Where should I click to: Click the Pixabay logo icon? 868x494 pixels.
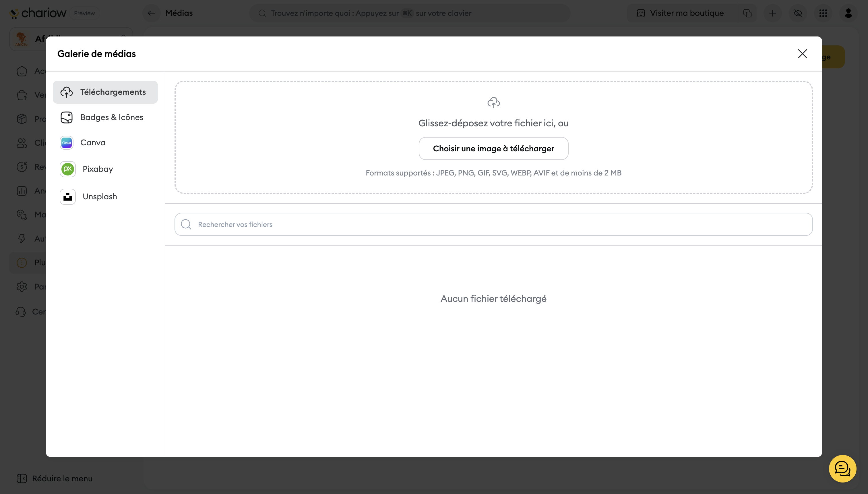click(x=67, y=169)
